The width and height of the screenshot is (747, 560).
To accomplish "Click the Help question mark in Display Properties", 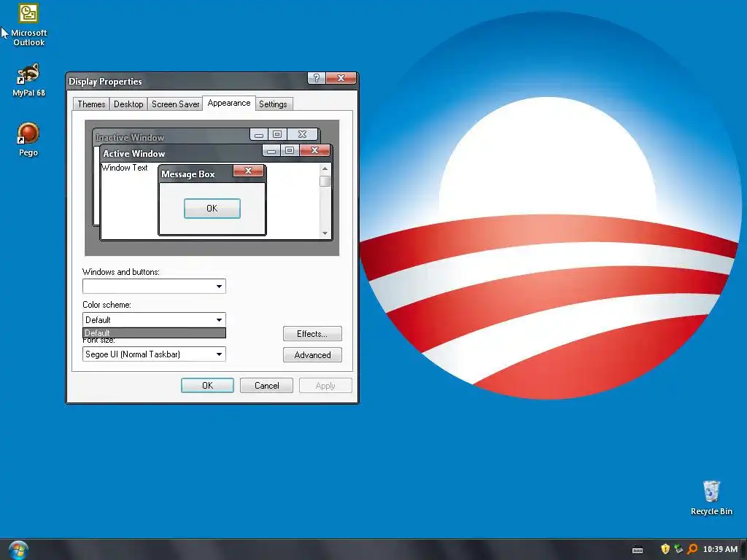I will coord(317,78).
